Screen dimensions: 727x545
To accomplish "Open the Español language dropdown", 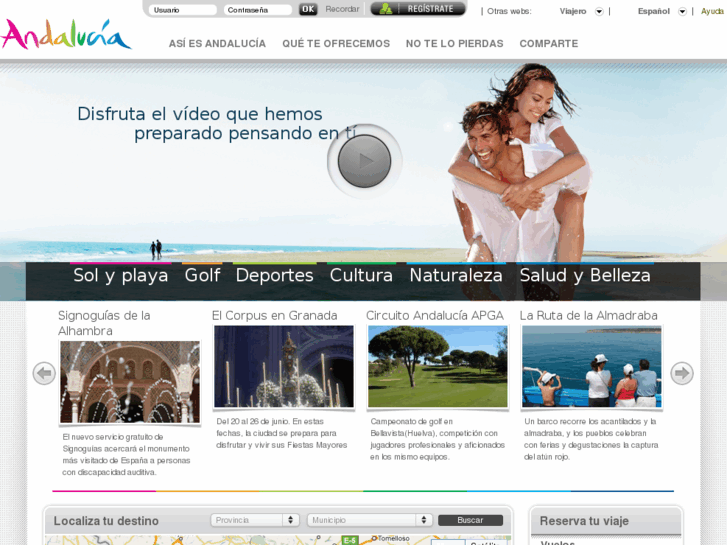I will (682, 12).
